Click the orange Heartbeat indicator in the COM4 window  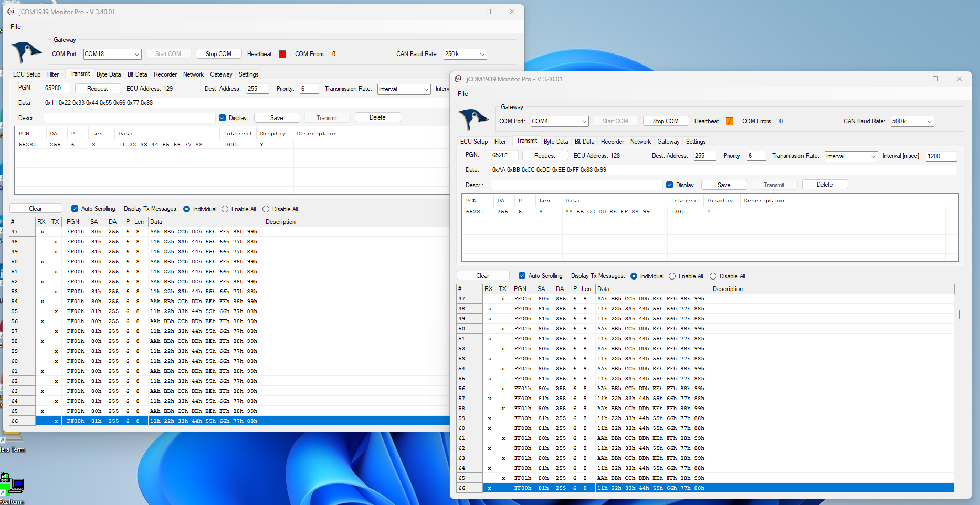pyautogui.click(x=729, y=122)
